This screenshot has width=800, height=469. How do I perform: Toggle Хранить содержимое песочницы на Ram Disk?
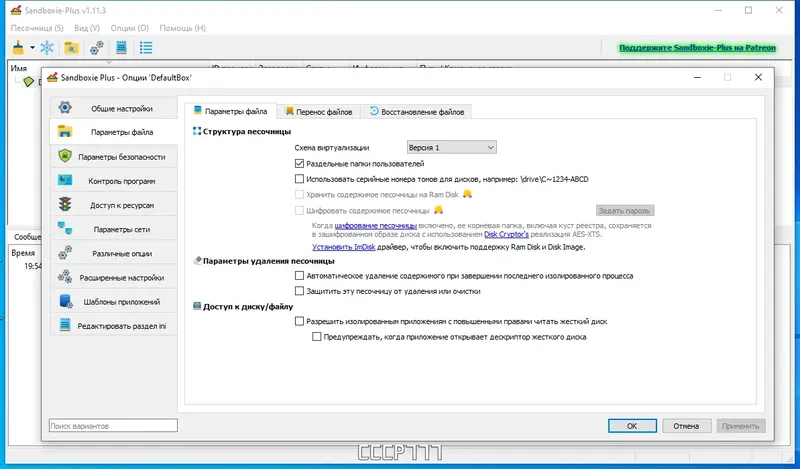point(299,194)
